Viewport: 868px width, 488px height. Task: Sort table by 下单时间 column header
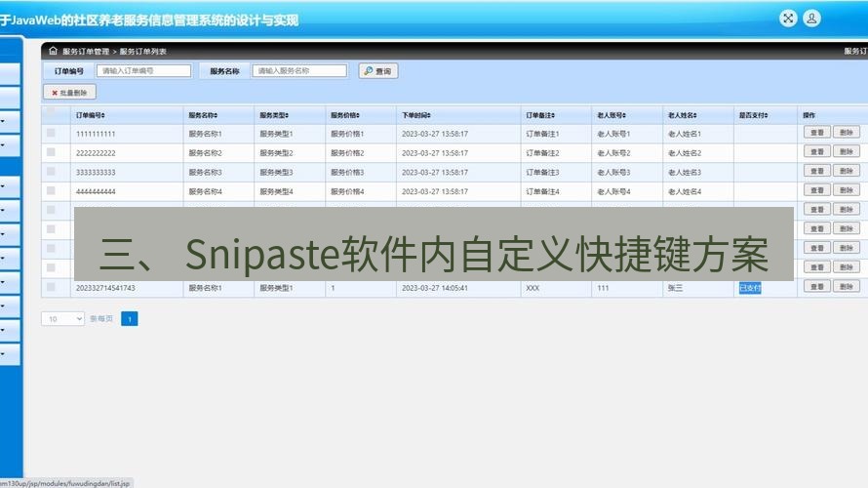pyautogui.click(x=416, y=115)
